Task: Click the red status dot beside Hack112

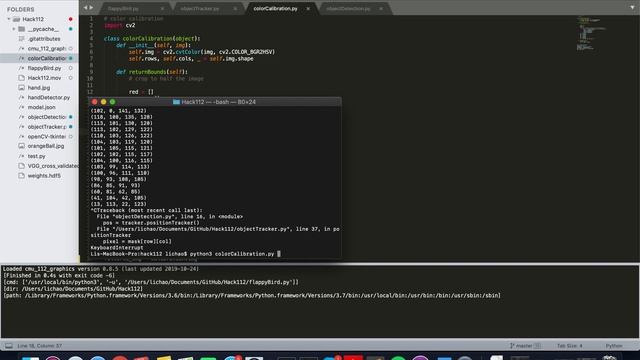Action: click(71, 19)
